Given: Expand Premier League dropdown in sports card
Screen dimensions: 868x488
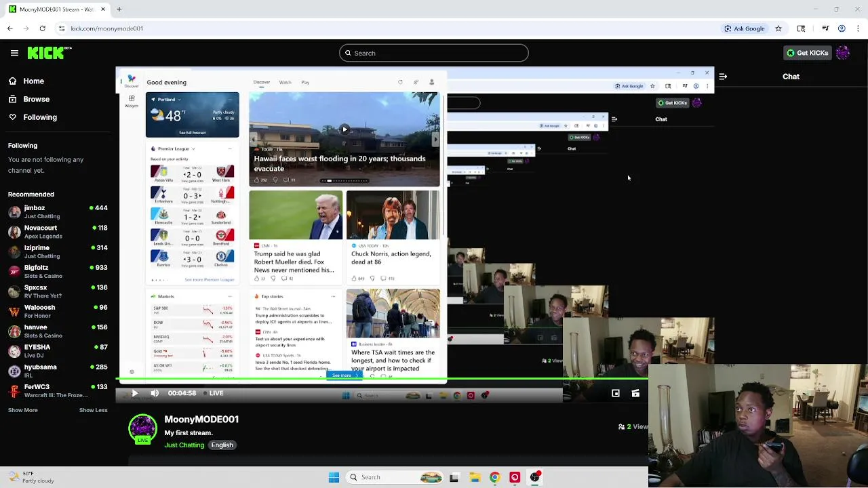Looking at the screenshot, I should tap(193, 149).
